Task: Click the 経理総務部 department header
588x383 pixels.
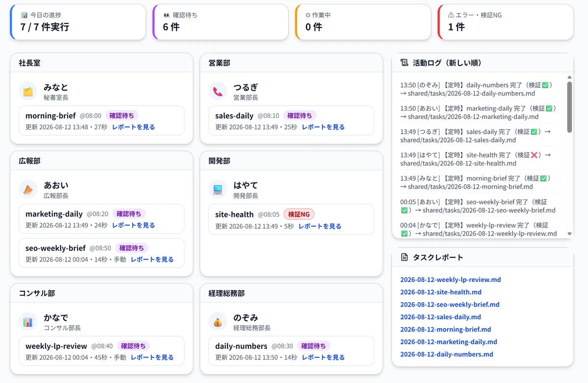Action: click(x=291, y=293)
